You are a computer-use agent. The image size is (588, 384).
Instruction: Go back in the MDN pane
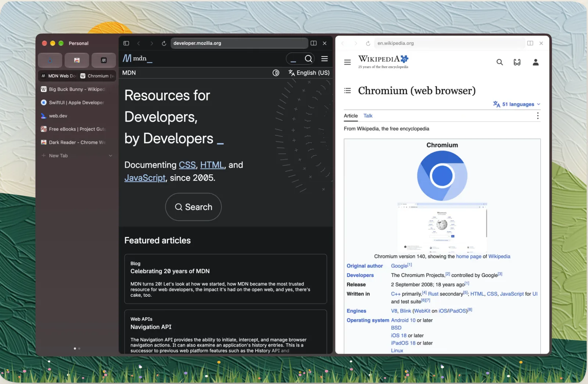(139, 43)
